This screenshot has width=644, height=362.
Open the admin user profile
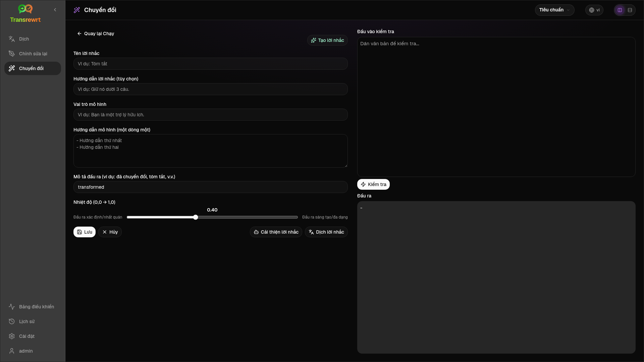pyautogui.click(x=33, y=351)
